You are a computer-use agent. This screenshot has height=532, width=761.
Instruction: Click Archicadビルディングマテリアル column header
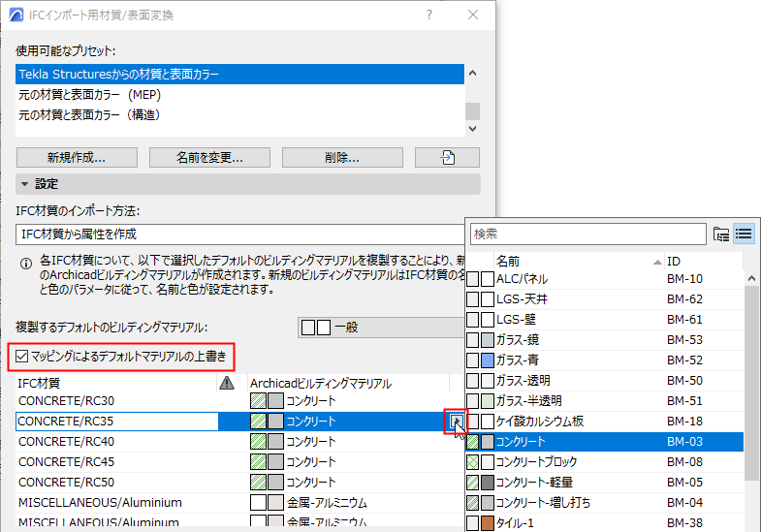(348, 383)
